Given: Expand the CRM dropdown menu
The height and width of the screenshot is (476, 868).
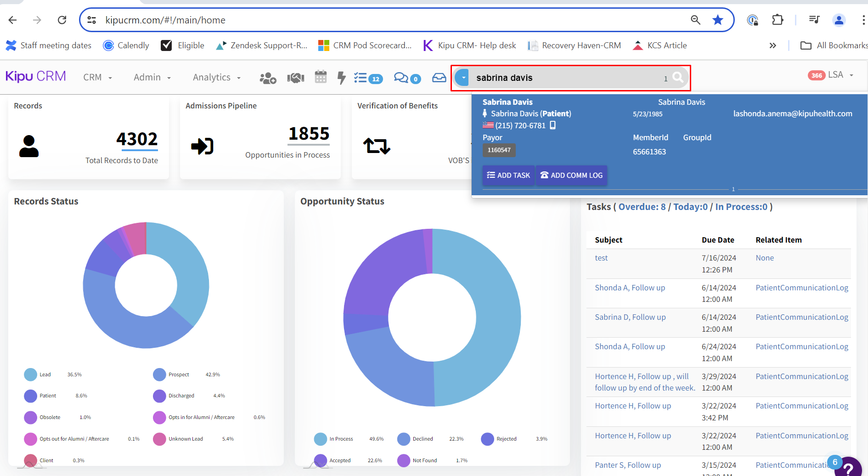Looking at the screenshot, I should coord(97,78).
